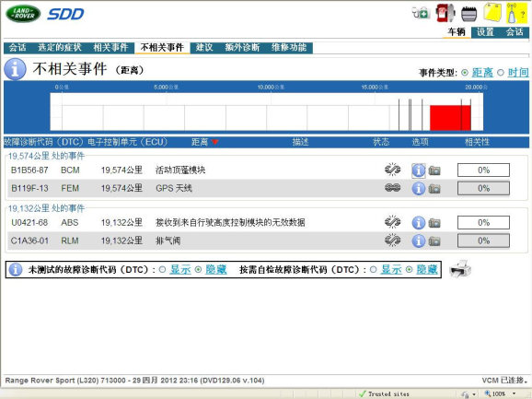
Task: Open the yellow sticky note icon
Action: click(x=492, y=12)
